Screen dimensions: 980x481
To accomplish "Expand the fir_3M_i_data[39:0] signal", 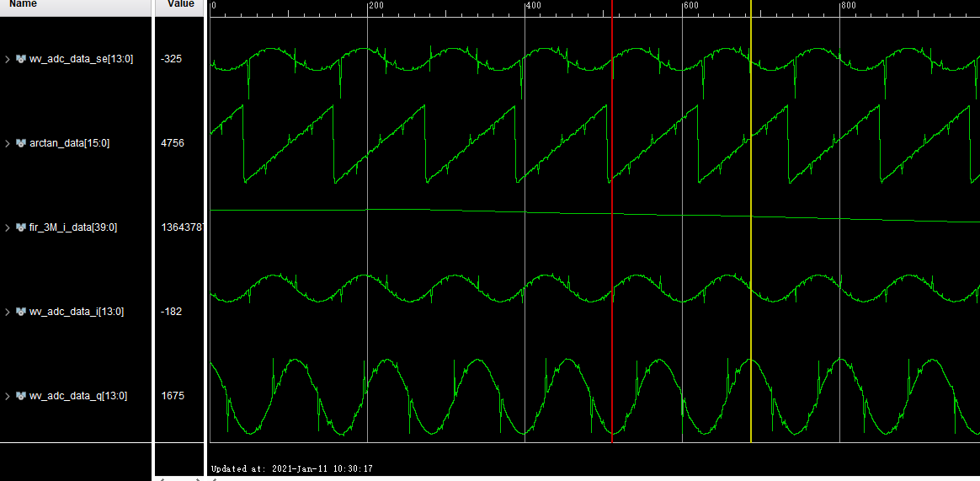I will click(8, 227).
